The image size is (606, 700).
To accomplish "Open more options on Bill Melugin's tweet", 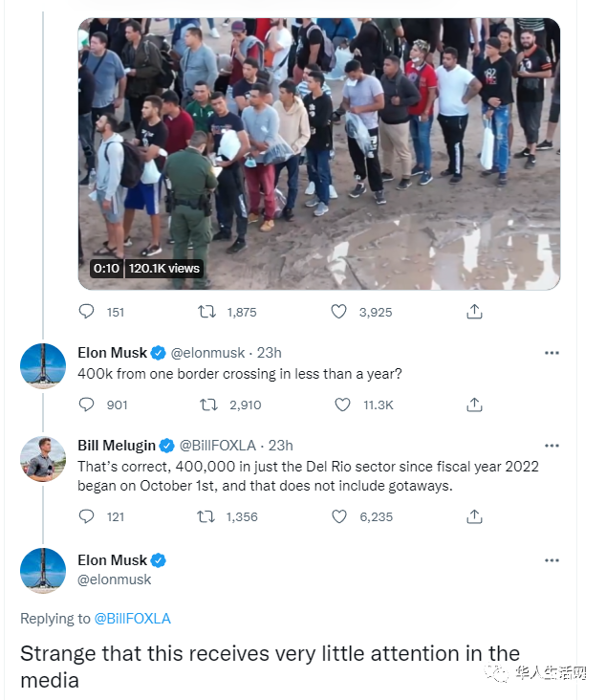I will click(552, 446).
